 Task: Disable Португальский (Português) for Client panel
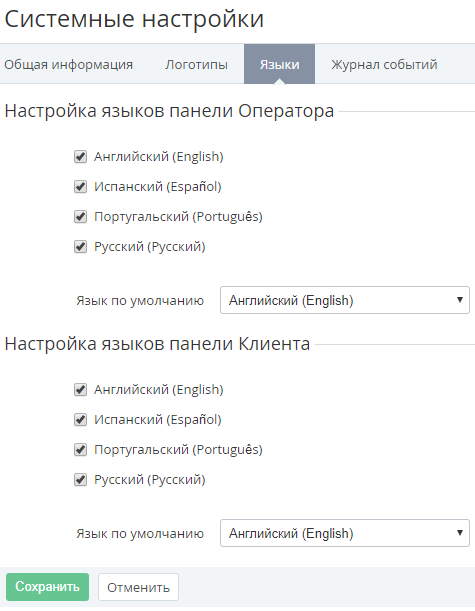[80, 450]
